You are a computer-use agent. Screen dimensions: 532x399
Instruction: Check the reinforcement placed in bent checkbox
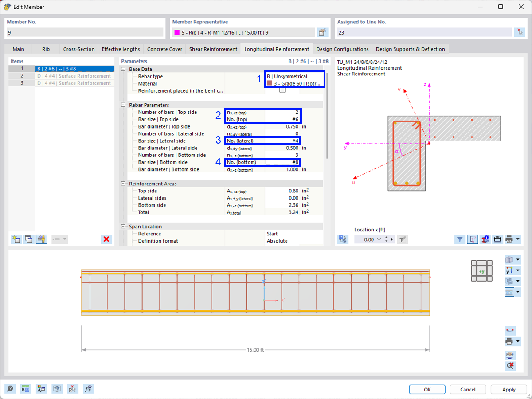[x=282, y=89]
